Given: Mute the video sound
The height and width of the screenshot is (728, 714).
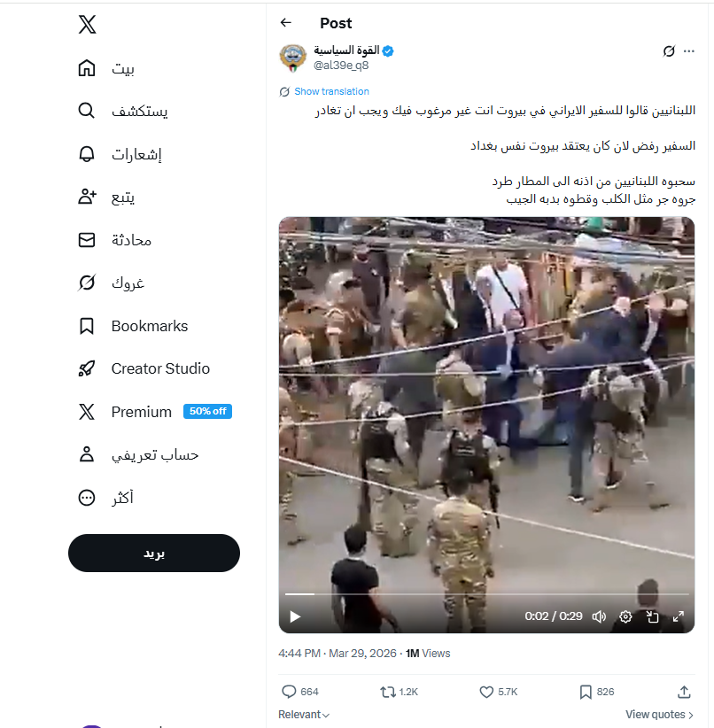Looking at the screenshot, I should coord(599,616).
